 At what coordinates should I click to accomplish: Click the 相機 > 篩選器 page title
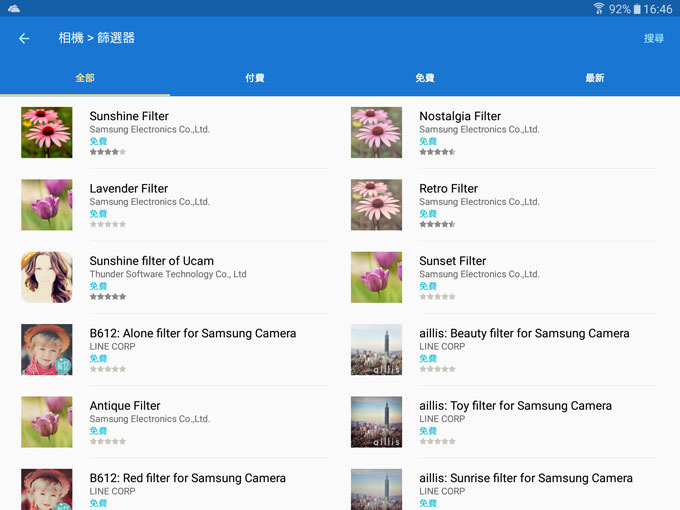(x=97, y=38)
